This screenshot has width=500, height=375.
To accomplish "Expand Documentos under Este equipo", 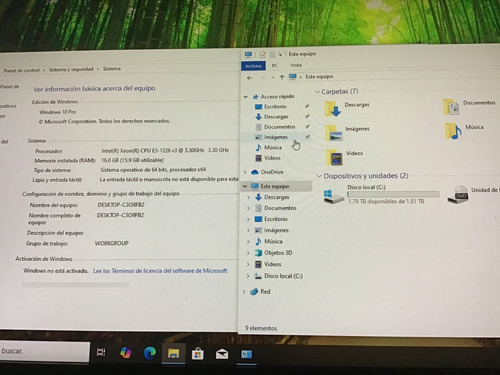I will tap(248, 208).
